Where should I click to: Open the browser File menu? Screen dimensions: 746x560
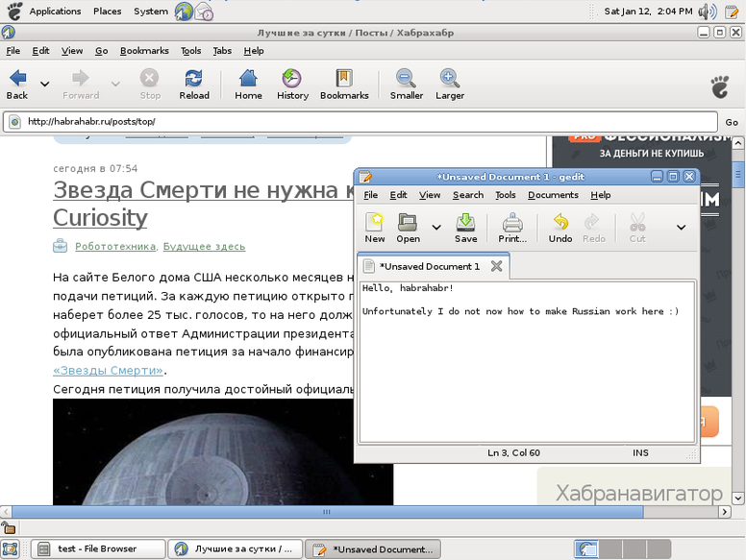12,51
